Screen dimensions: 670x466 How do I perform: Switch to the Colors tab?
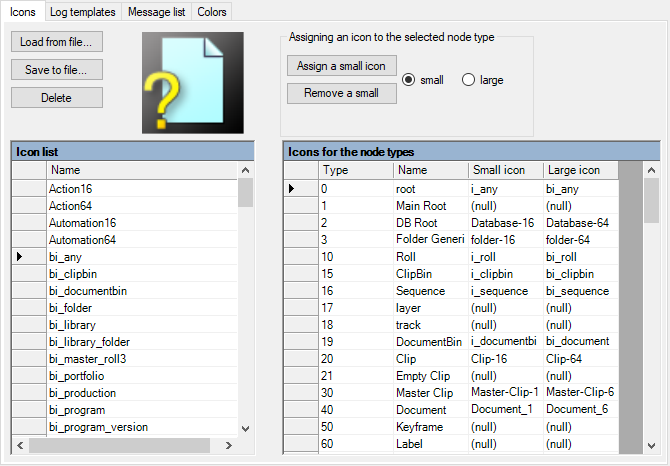pyautogui.click(x=211, y=12)
